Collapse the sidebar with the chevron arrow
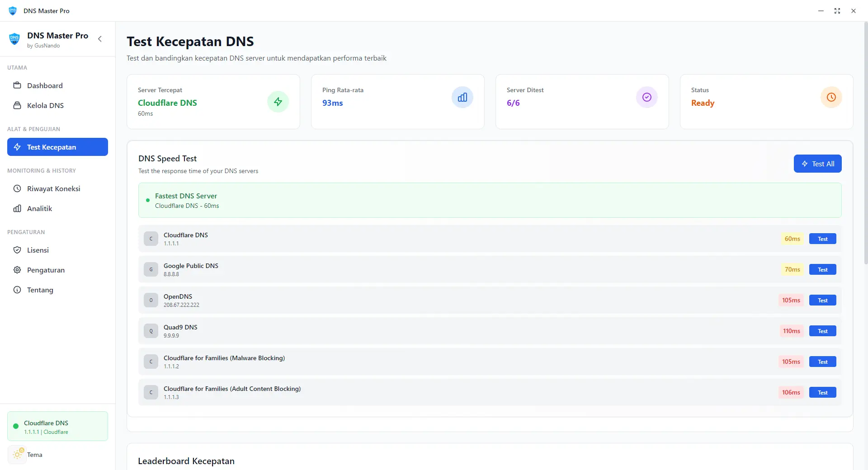The height and width of the screenshot is (470, 868). (x=100, y=39)
